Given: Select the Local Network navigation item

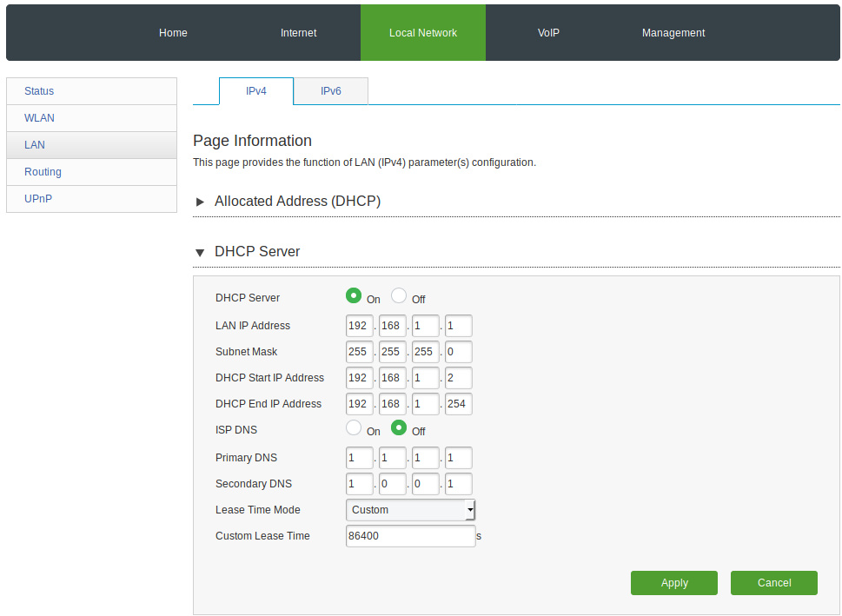Looking at the screenshot, I should 422,32.
